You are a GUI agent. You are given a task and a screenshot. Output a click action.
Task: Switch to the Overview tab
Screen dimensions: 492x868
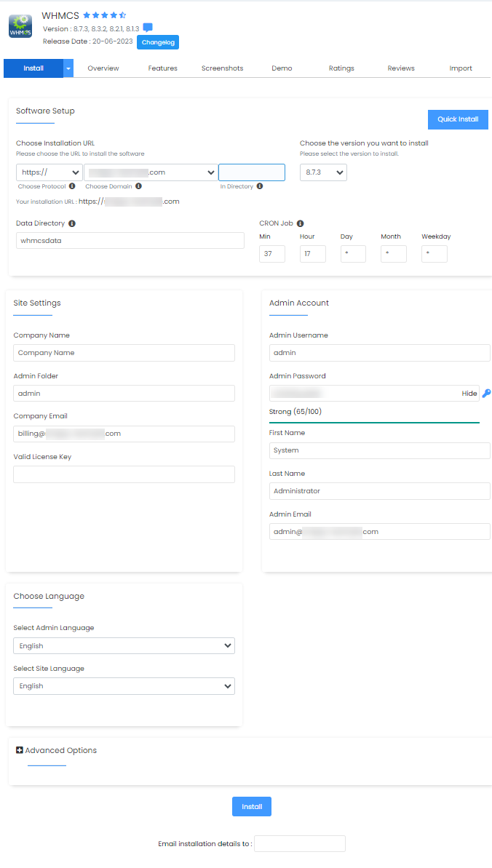[103, 68]
